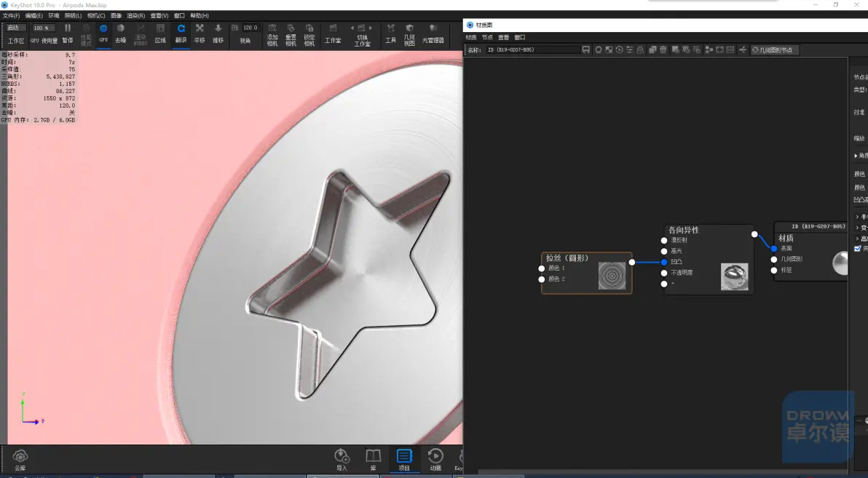Select the 翻滚 tumble camera tool
This screenshot has height=478, width=868.
coord(181,33)
